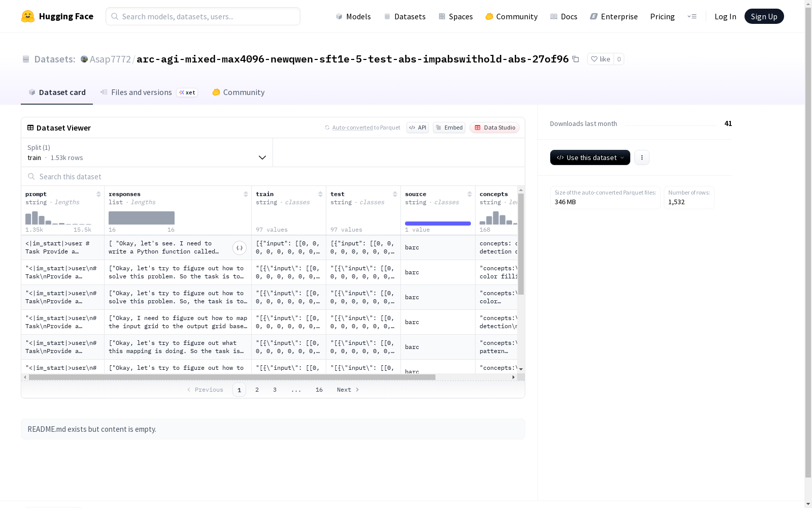Click the table vertical scrollbar
Screen dimensions: 812x508
tap(521, 244)
